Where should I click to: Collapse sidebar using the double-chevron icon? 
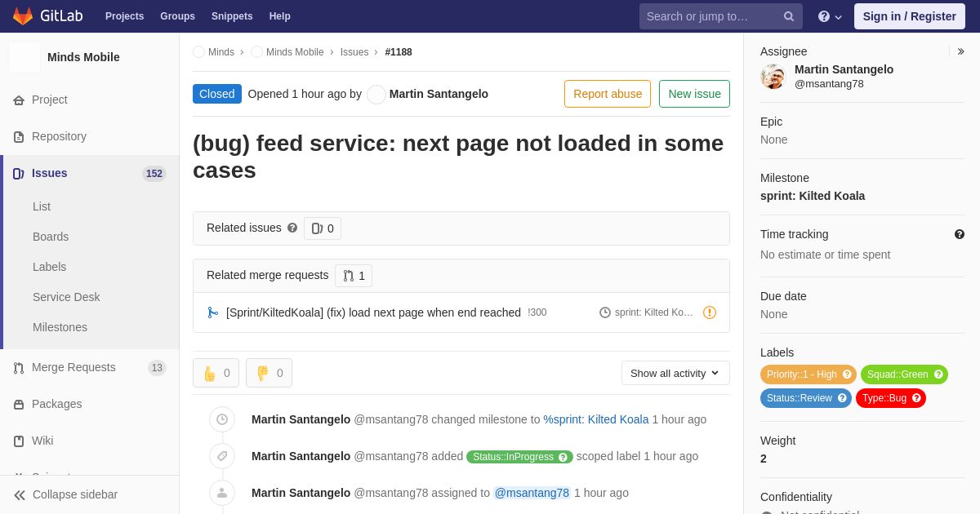20,495
